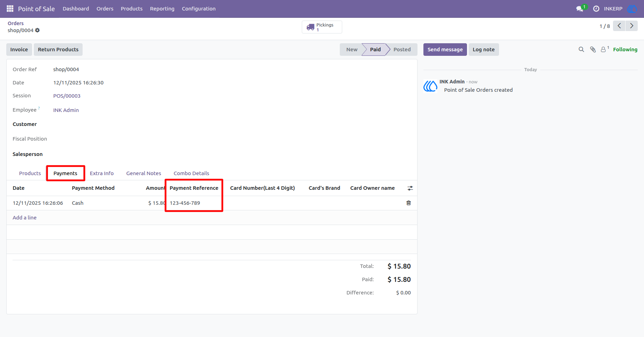The height and width of the screenshot is (337, 644).
Task: Select the Posted status stage
Action: [x=402, y=50]
